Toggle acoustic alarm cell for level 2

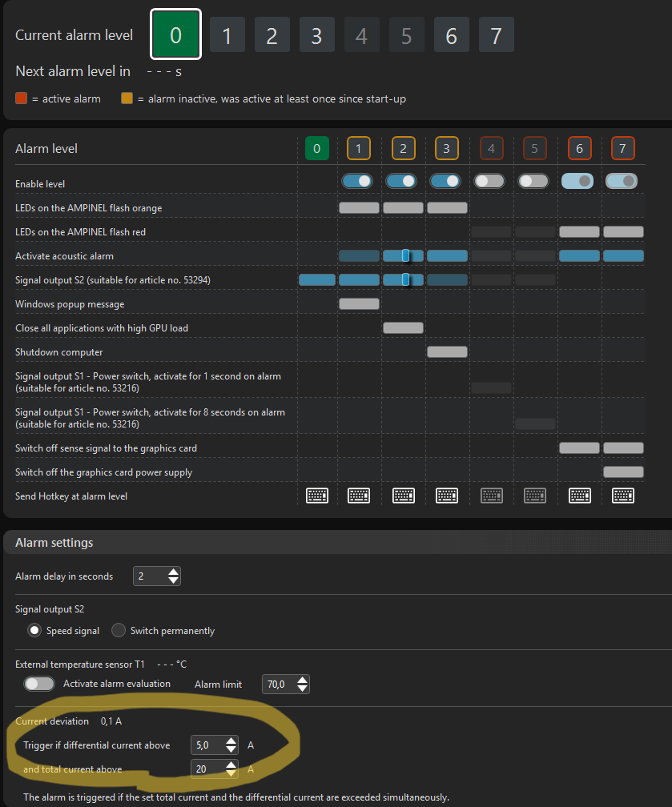point(403,256)
